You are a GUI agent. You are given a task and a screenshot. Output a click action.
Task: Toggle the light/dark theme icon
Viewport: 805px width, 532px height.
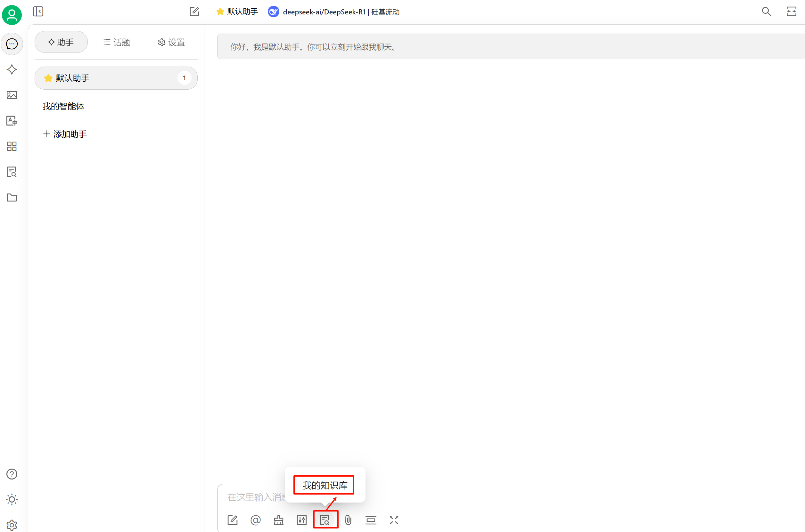(x=12, y=499)
